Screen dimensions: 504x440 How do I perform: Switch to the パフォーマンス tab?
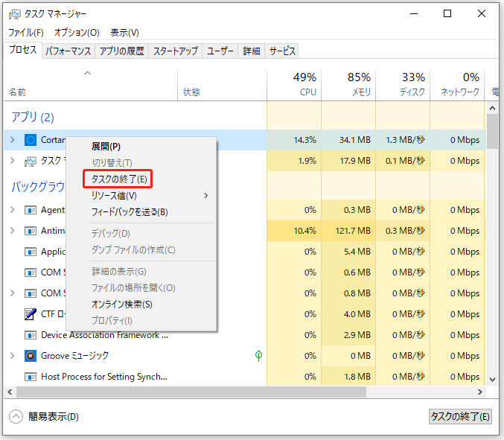click(68, 51)
